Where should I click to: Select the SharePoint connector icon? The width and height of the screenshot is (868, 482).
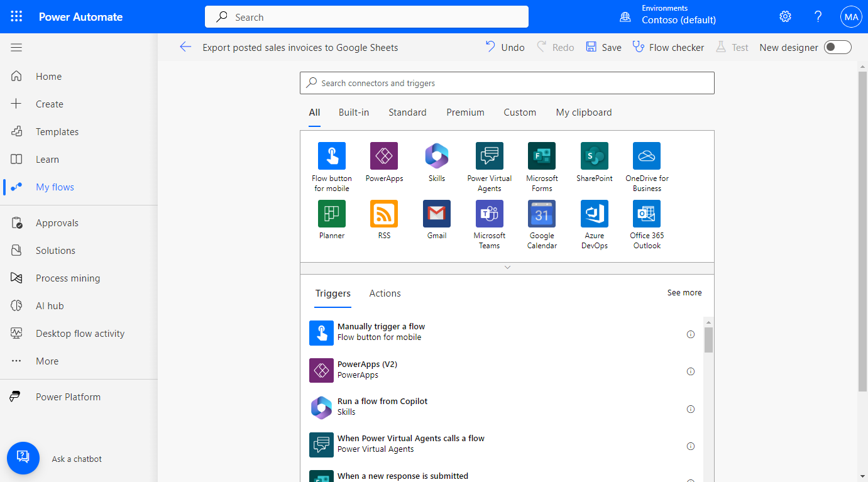pos(594,156)
